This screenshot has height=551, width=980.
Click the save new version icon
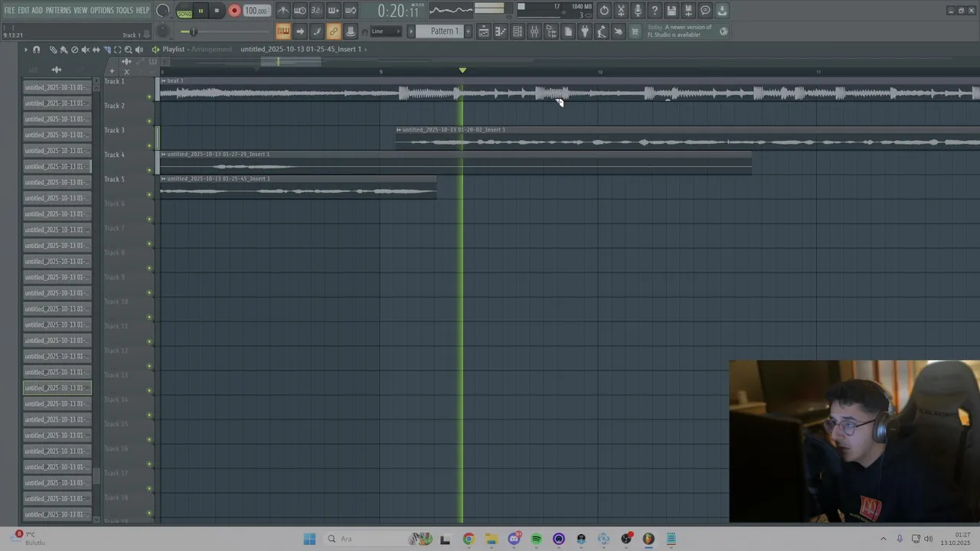[688, 11]
